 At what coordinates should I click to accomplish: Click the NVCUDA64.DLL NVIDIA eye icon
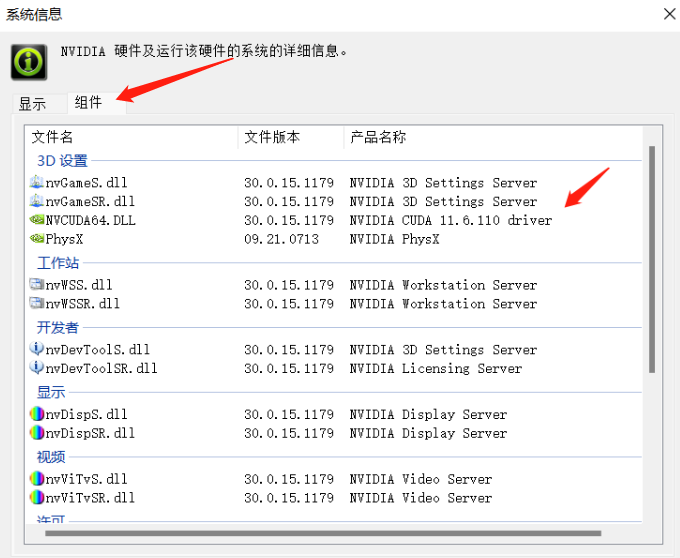(x=36, y=220)
